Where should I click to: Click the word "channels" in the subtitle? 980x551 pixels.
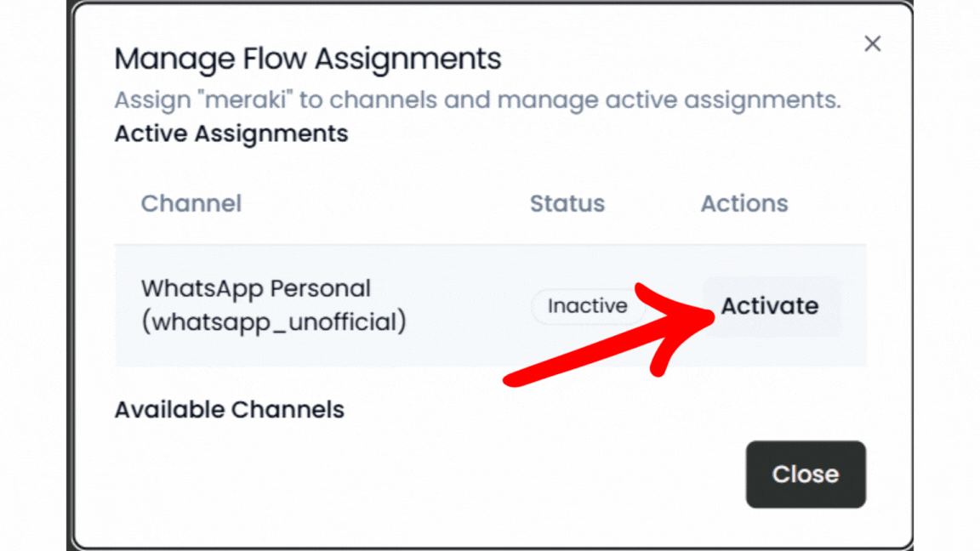(382, 100)
